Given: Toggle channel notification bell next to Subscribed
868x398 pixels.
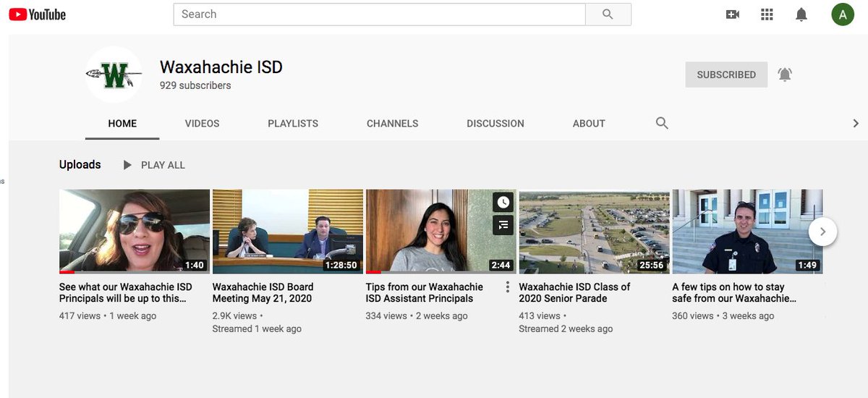Looking at the screenshot, I should (785, 75).
